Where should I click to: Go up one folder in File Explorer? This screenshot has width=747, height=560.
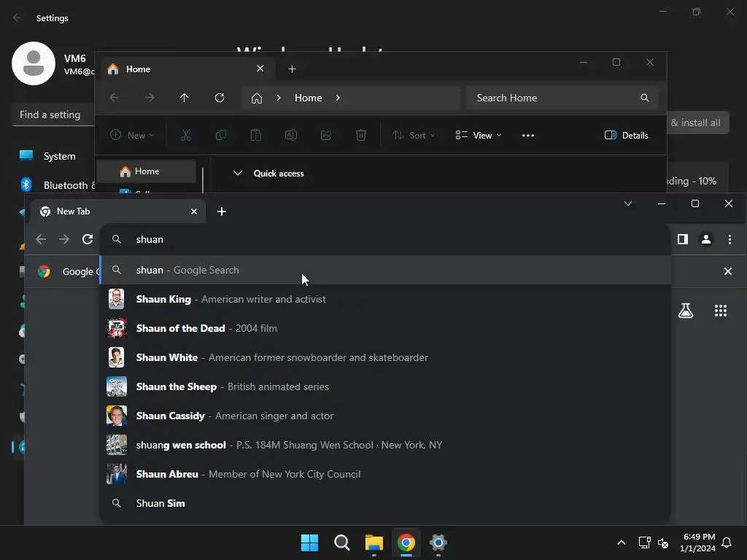click(x=185, y=98)
